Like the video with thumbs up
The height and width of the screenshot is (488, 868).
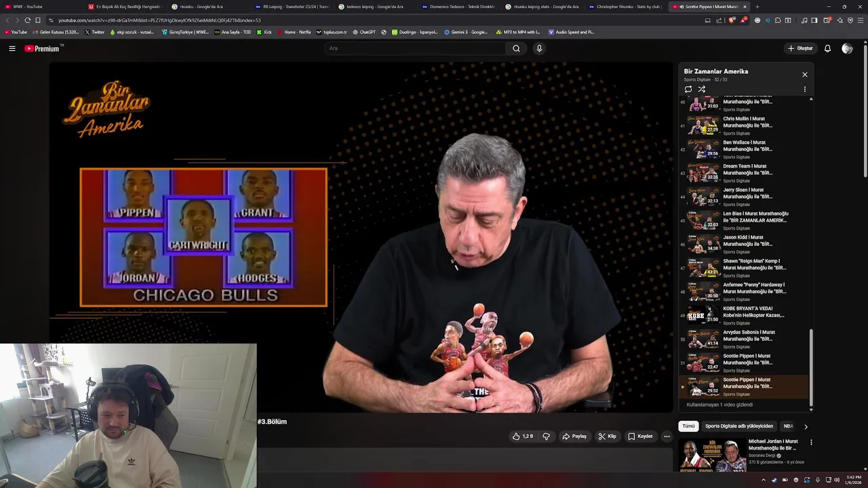(x=523, y=436)
